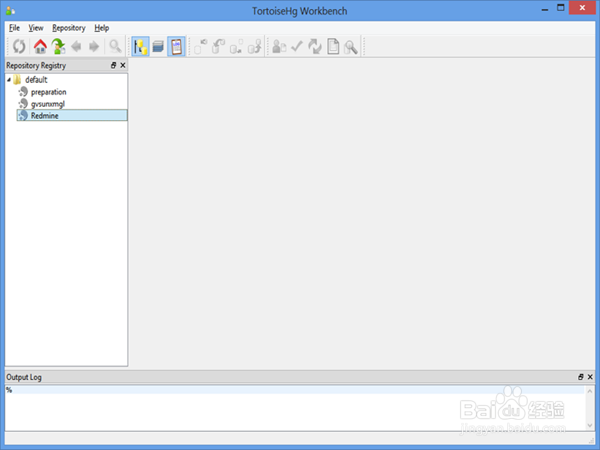Float the Repository Registry panel
600x450 pixels.
click(113, 65)
